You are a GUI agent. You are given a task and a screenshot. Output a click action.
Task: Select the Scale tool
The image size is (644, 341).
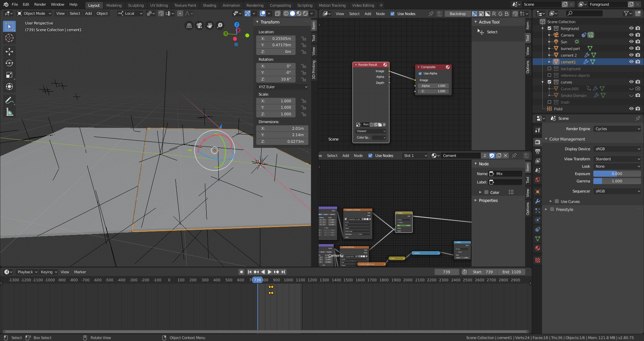[9, 75]
